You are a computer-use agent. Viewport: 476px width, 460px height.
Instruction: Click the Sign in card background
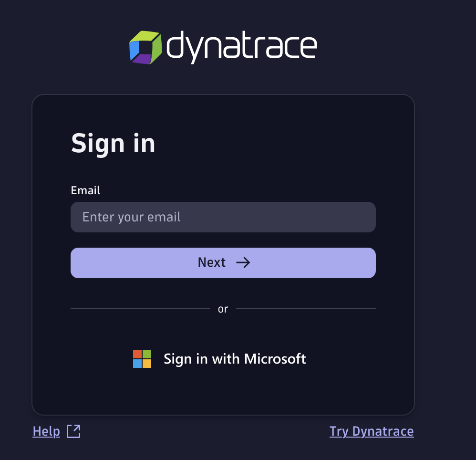(223, 391)
